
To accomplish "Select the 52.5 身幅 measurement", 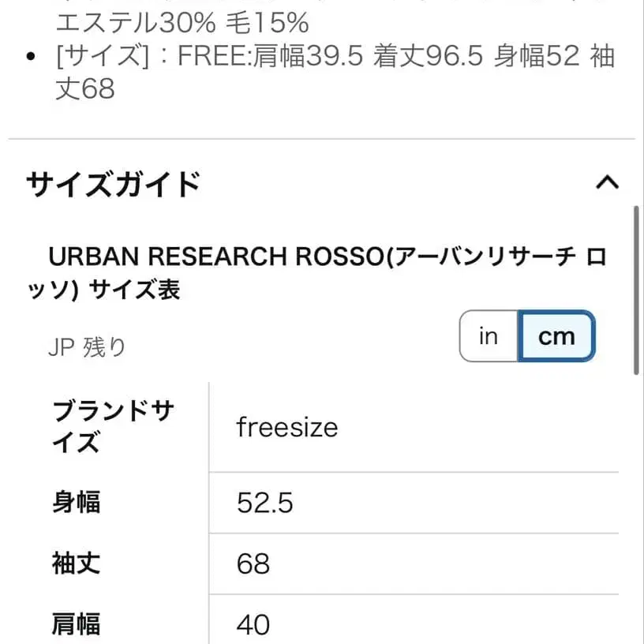I will tap(265, 503).
